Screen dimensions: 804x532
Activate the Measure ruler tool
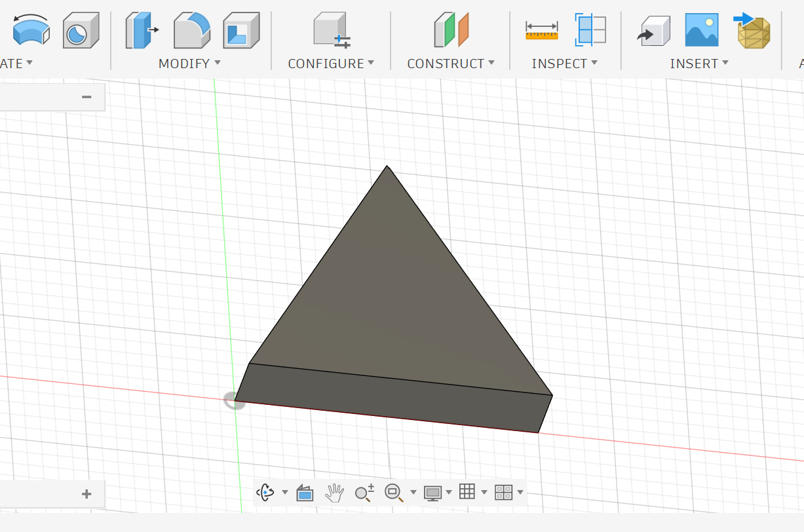point(542,30)
